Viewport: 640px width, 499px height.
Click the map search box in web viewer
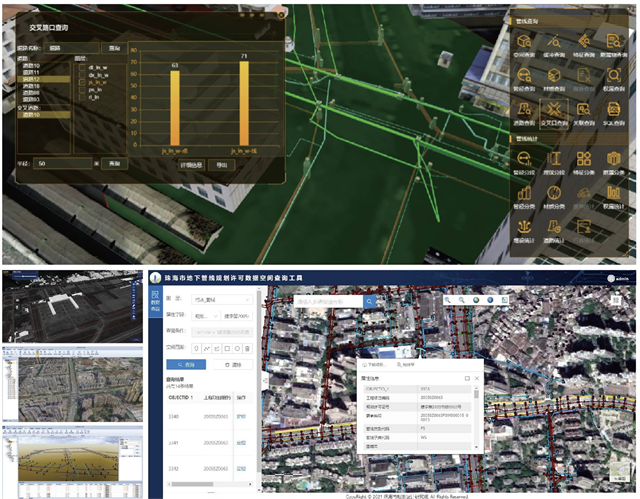point(327,300)
